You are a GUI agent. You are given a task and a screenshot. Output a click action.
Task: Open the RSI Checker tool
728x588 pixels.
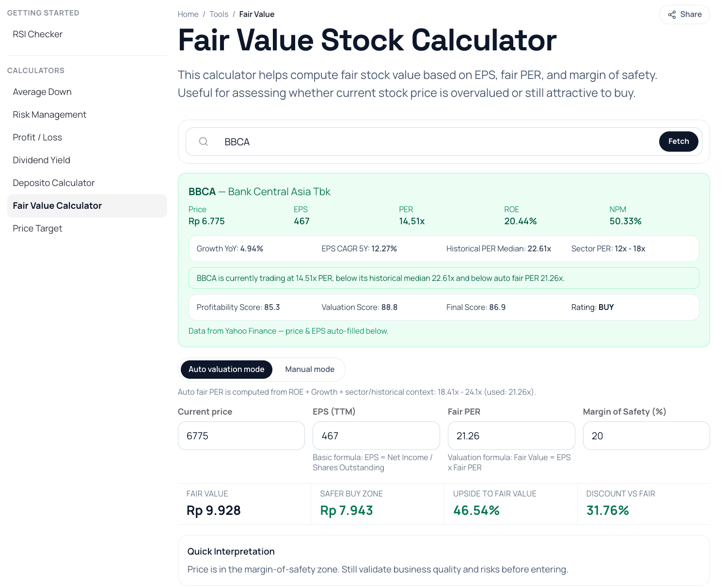pos(37,34)
